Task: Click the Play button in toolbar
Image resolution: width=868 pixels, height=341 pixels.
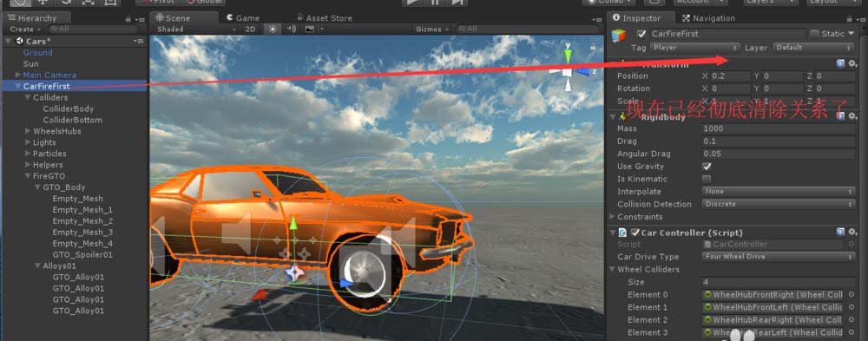Action: pos(412,3)
